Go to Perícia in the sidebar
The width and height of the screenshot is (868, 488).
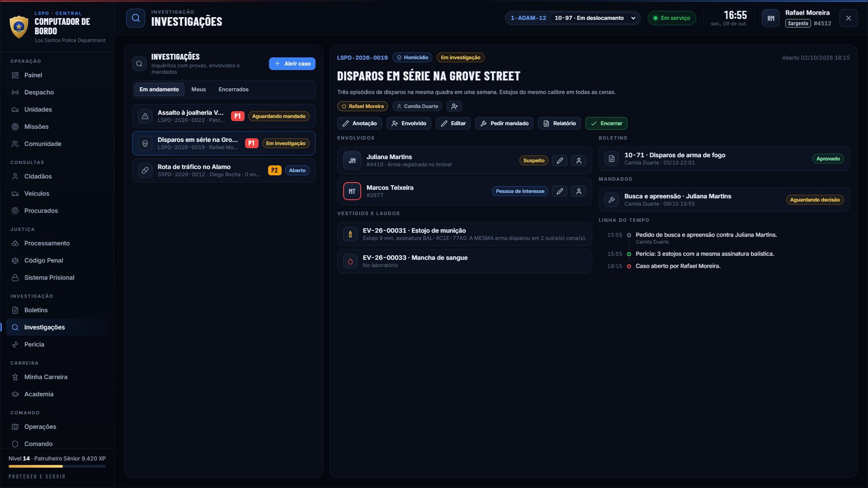coord(57,344)
